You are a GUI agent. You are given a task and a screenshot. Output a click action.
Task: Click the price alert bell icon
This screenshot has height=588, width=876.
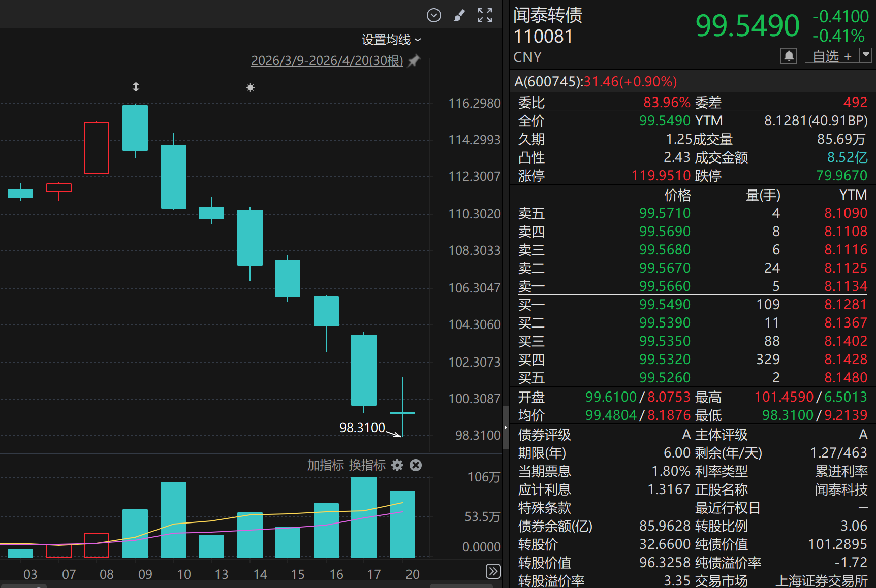point(788,56)
